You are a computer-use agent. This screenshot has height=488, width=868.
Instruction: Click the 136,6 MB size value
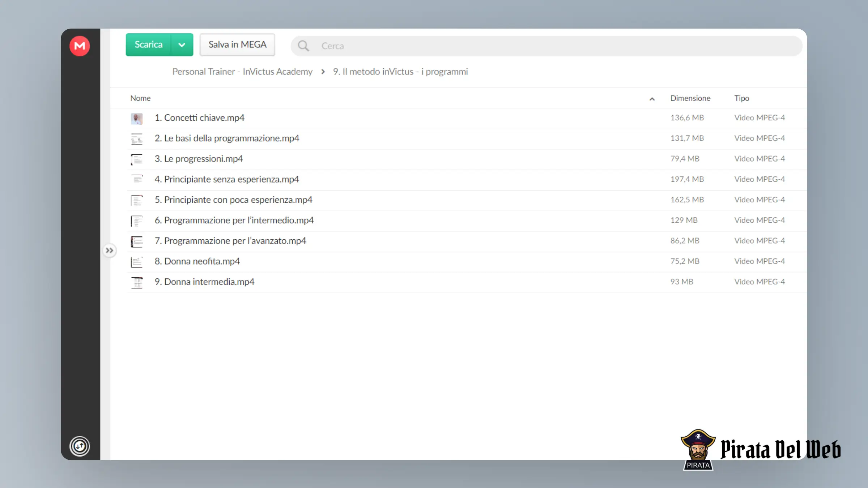(687, 117)
